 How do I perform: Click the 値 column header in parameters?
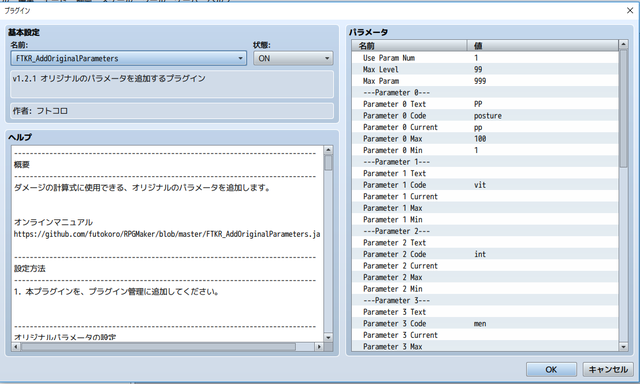tap(542, 46)
